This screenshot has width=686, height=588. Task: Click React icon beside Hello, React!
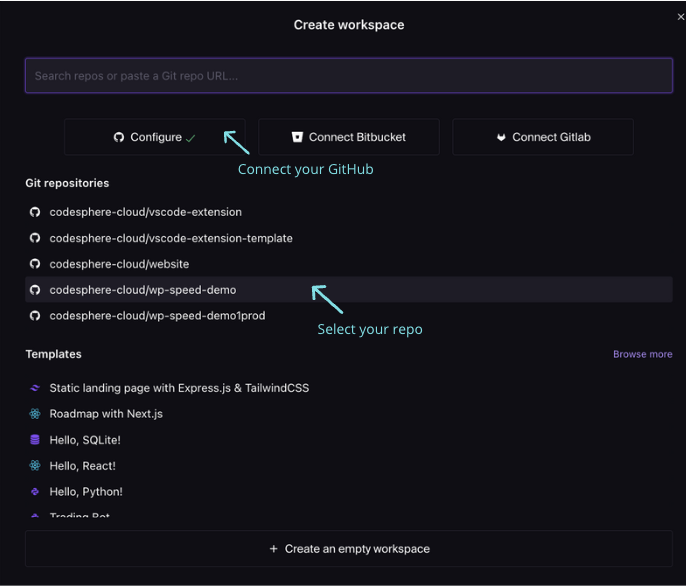(35, 466)
